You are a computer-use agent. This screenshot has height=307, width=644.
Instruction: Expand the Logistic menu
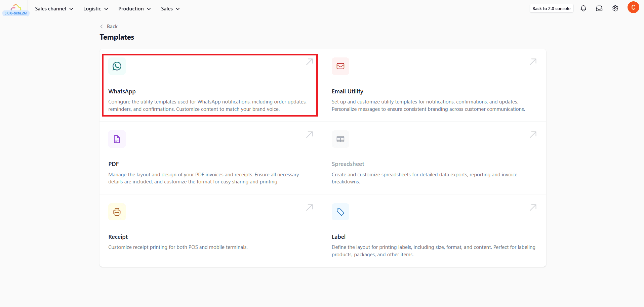[x=95, y=9]
